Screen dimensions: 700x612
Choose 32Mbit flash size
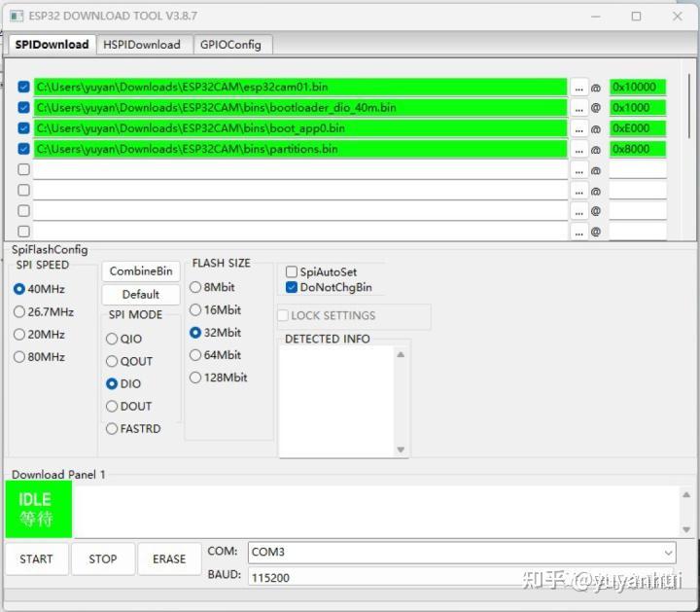point(216,333)
